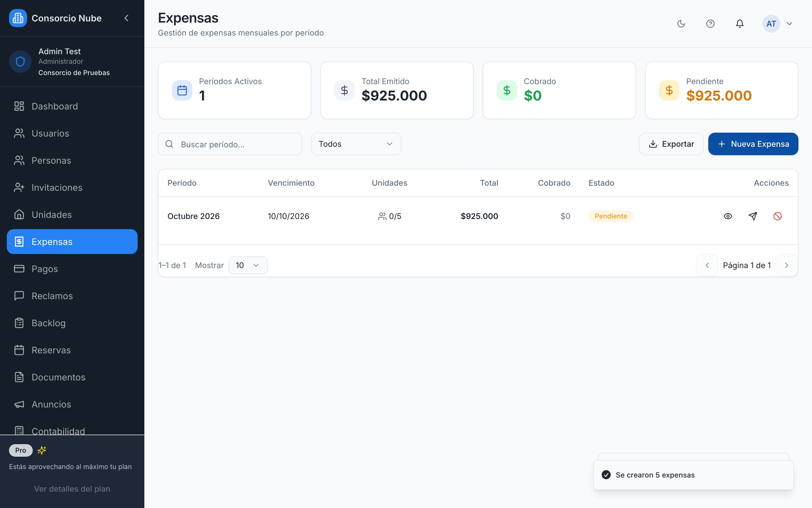
Task: Toggle dark mode with the moon icon
Action: pos(681,23)
